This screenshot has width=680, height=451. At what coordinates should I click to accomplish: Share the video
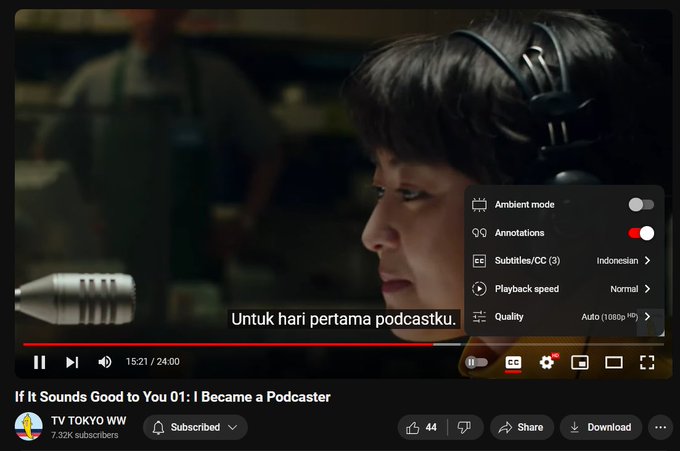522,428
